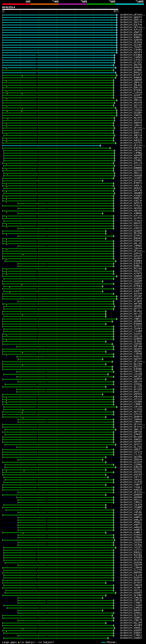The image size is (146, 644).
Task: Open hit UniRef100_Q682V3
Action: 131,17
